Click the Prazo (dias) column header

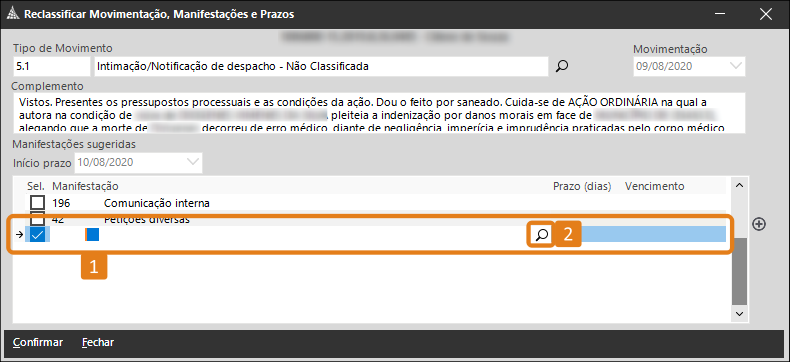click(582, 186)
